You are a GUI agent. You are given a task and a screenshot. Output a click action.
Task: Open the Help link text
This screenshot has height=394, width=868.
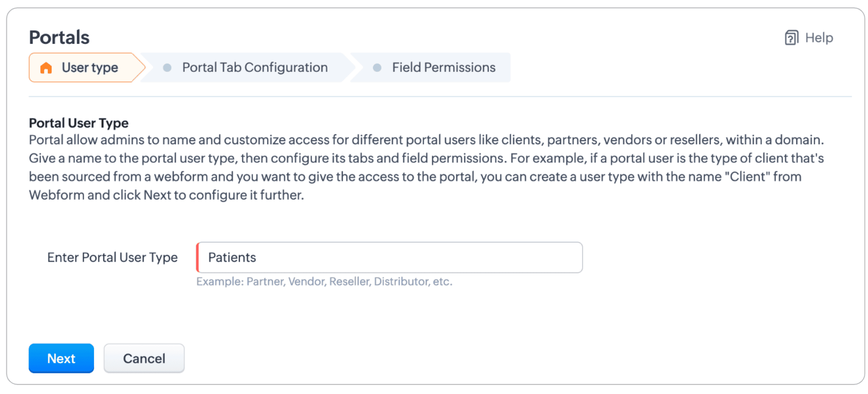pos(819,38)
